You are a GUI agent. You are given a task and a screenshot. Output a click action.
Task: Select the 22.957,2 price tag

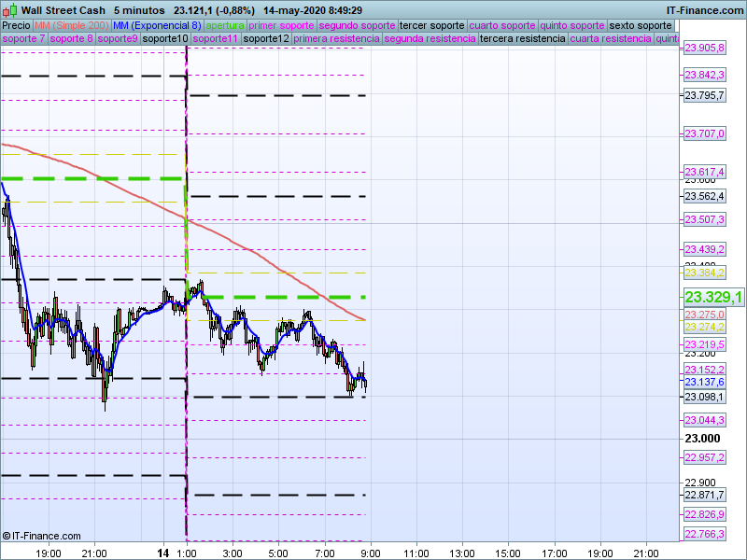point(705,457)
